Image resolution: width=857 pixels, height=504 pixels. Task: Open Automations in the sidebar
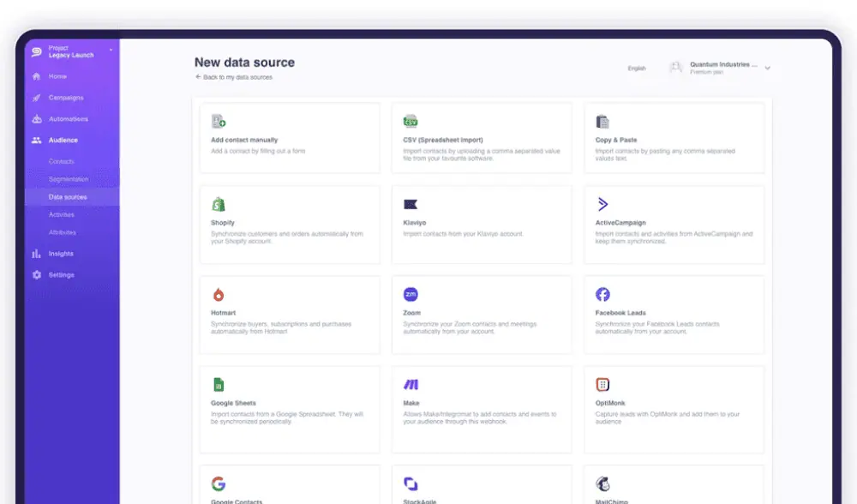coord(68,119)
